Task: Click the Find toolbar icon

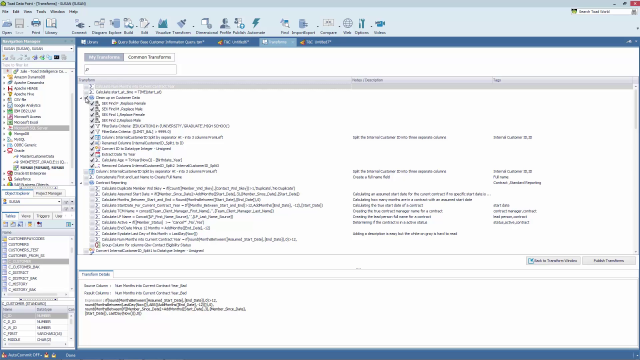Action: click(x=285, y=25)
